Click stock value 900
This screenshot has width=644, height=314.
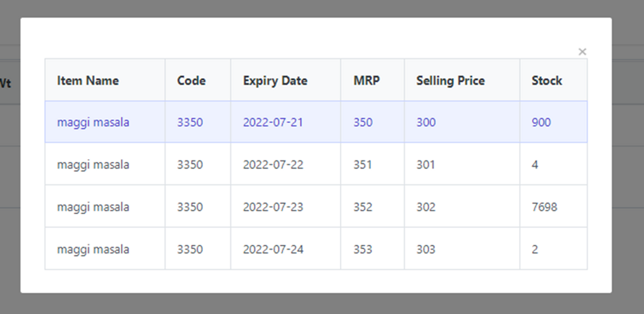(x=541, y=122)
